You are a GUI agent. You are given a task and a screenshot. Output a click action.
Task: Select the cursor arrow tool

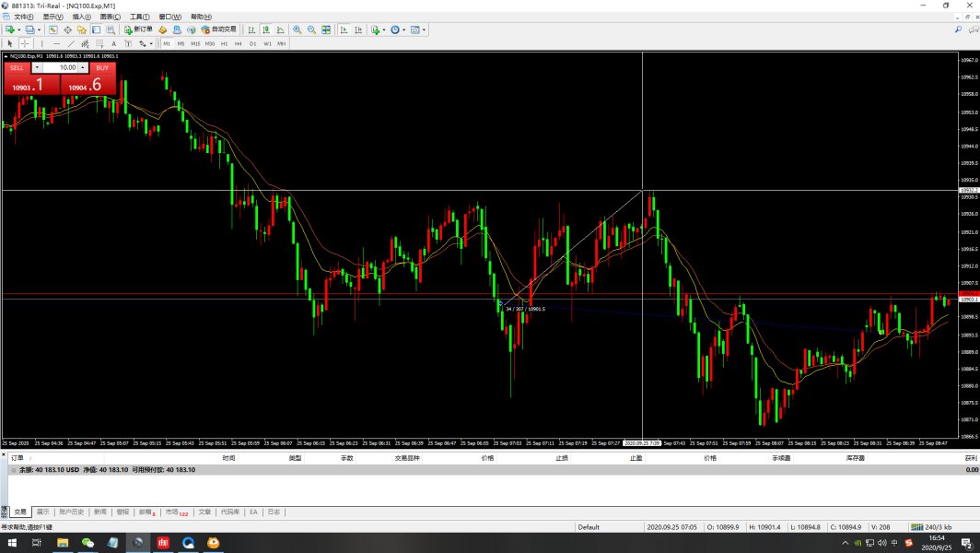(10, 44)
